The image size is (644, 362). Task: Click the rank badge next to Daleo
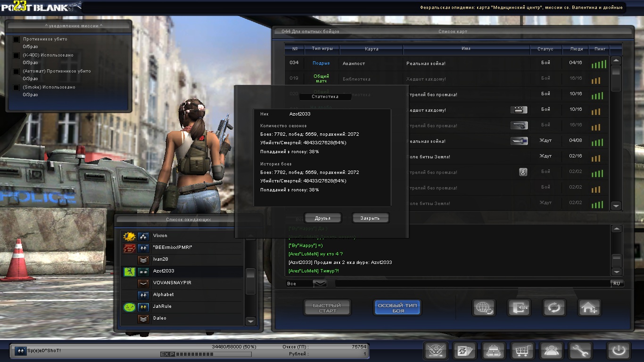(x=144, y=318)
